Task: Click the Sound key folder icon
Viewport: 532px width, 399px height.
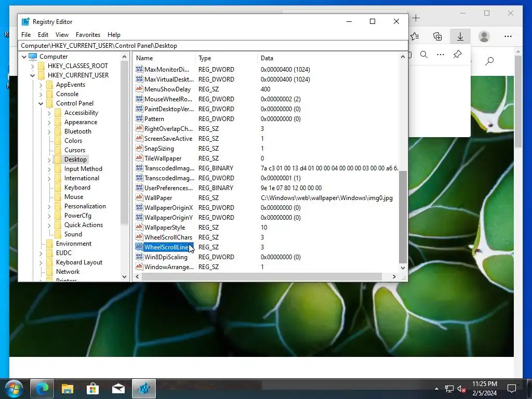Action: pos(58,234)
